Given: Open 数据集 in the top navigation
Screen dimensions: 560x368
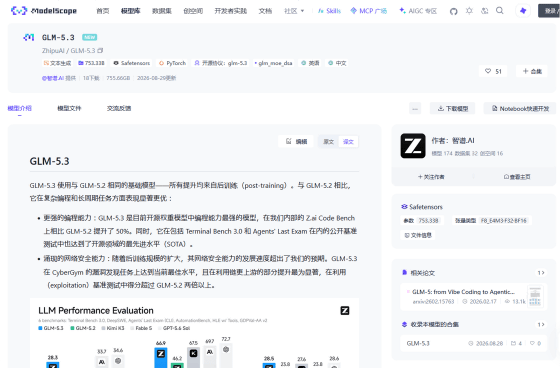Looking at the screenshot, I should [x=162, y=11].
